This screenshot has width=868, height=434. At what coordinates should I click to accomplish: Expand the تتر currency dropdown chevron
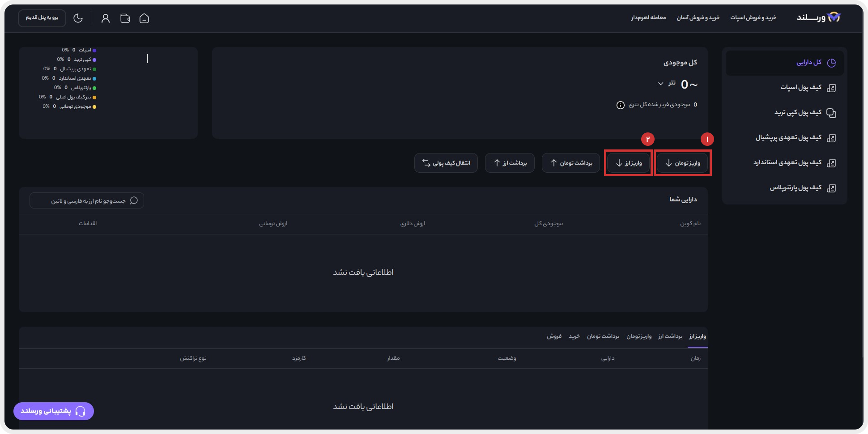(x=660, y=84)
